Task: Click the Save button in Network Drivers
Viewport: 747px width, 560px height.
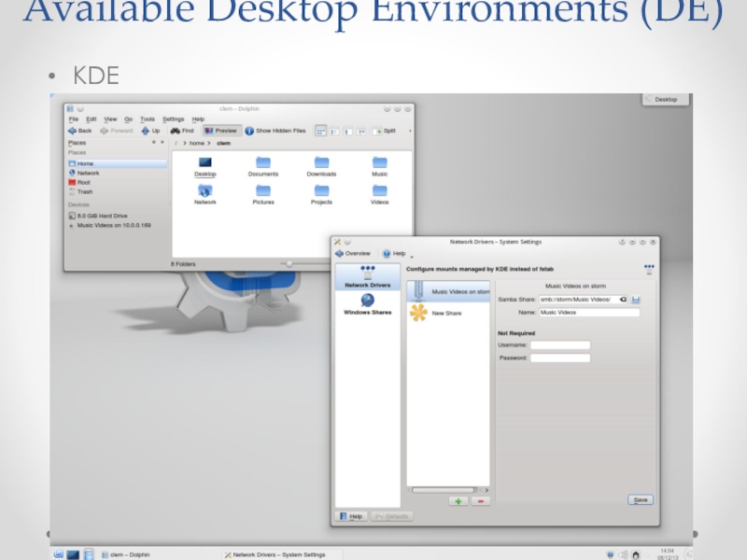Action: tap(640, 500)
